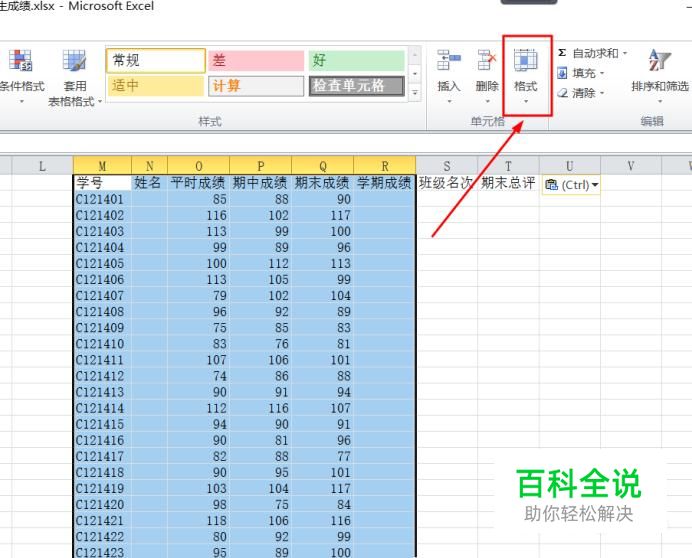The width and height of the screenshot is (692, 558).
Task: Select column S header
Action: click(x=447, y=166)
